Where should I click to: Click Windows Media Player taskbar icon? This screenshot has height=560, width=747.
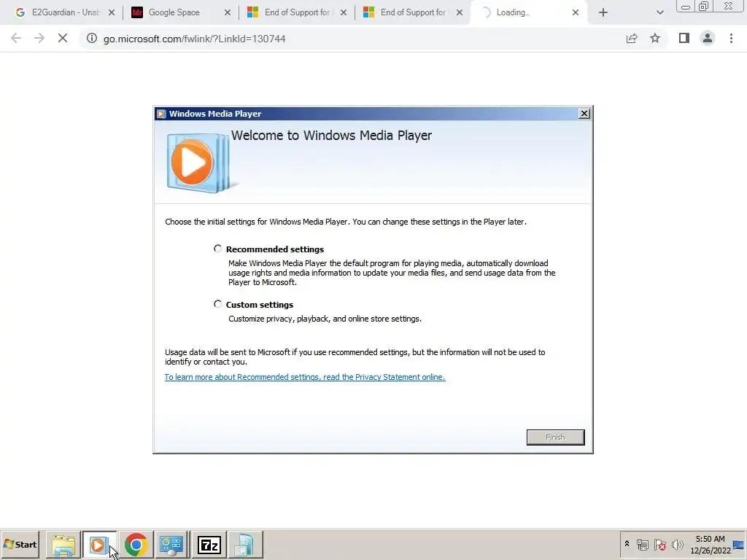pos(99,545)
